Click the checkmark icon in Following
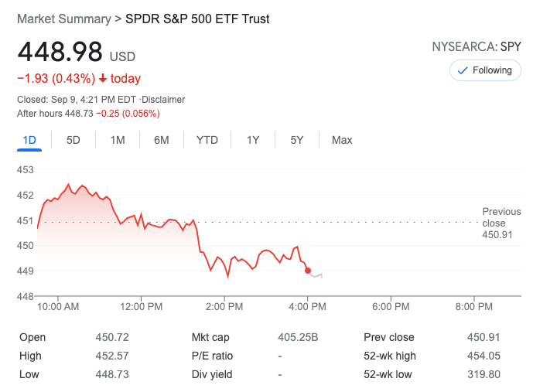Viewport: 533px width, 392px height. click(463, 70)
